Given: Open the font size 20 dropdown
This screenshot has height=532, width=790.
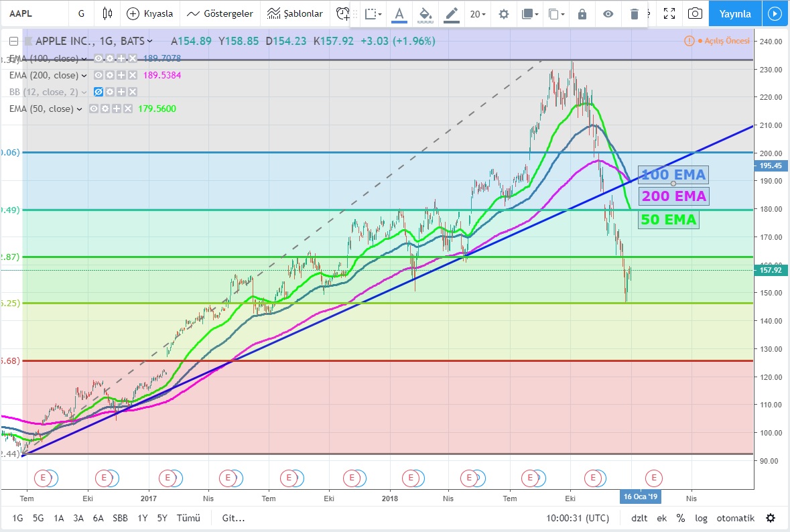Looking at the screenshot, I should pyautogui.click(x=478, y=14).
